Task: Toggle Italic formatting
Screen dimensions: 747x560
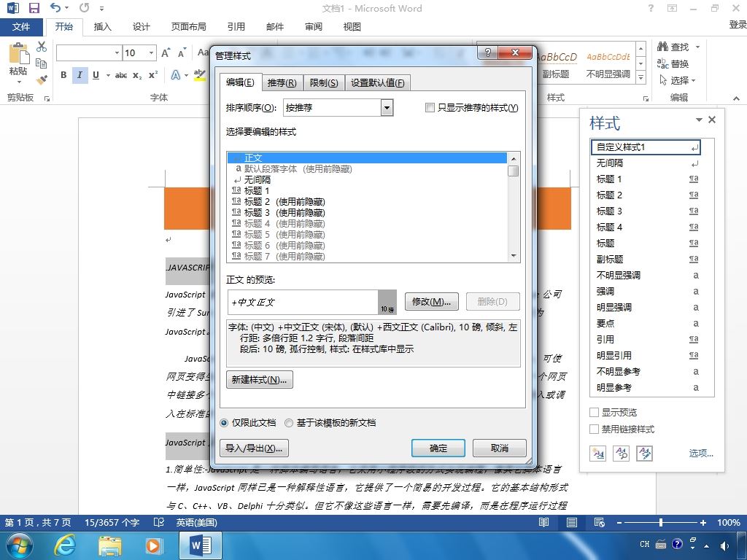Action: tap(80, 75)
